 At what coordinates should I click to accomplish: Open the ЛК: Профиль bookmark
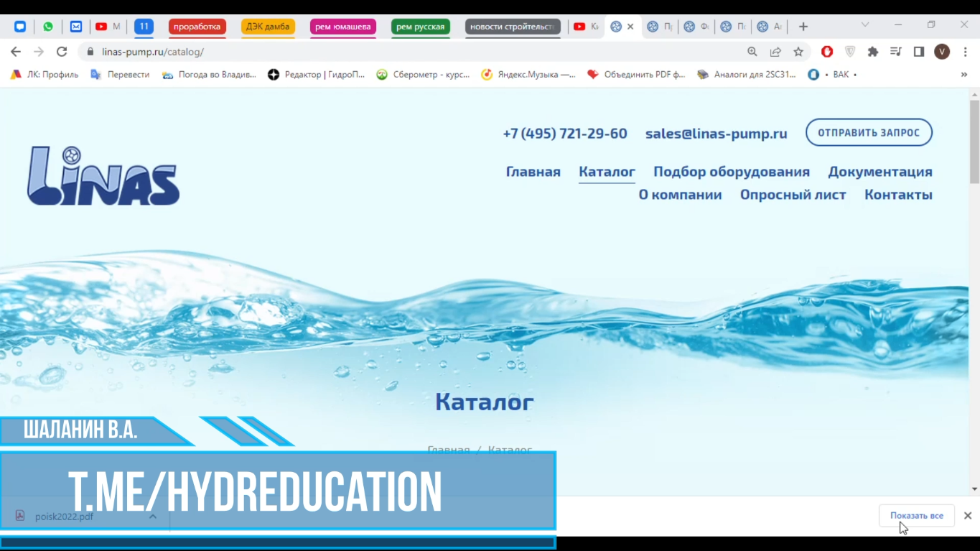pos(45,74)
